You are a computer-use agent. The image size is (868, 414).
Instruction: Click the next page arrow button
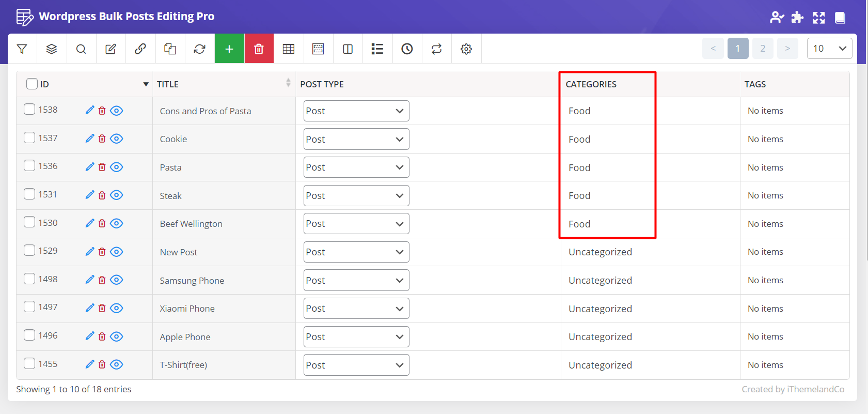(787, 49)
